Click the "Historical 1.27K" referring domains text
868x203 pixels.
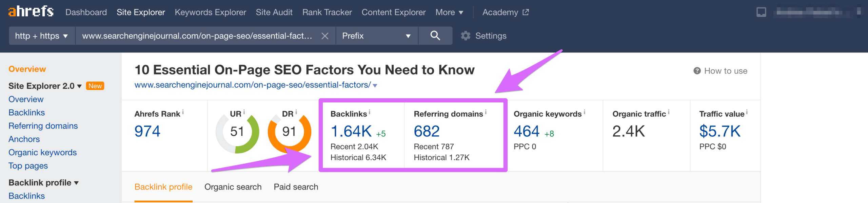[441, 157]
